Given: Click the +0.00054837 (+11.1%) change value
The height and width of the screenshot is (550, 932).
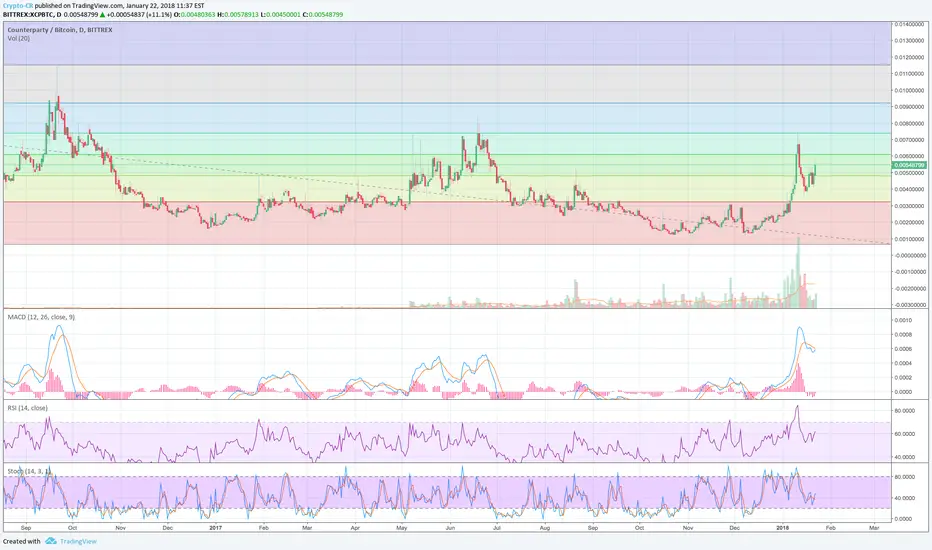Looking at the screenshot, I should tap(139, 14).
